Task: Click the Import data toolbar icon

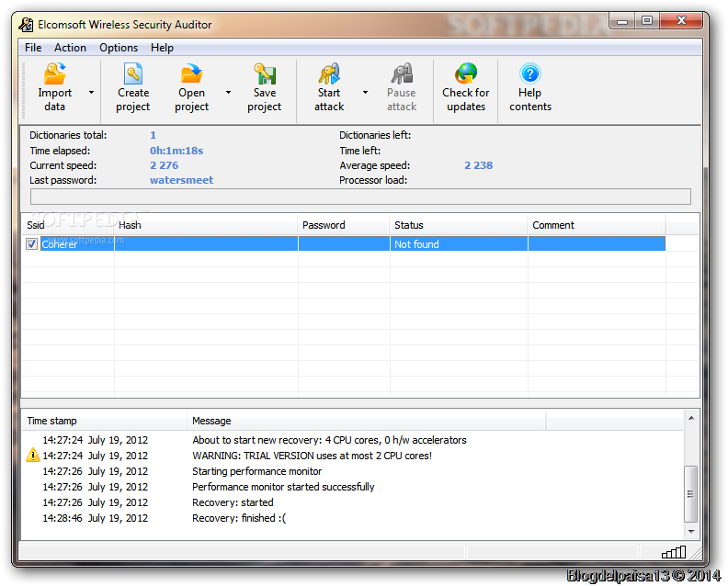Action: [55, 73]
